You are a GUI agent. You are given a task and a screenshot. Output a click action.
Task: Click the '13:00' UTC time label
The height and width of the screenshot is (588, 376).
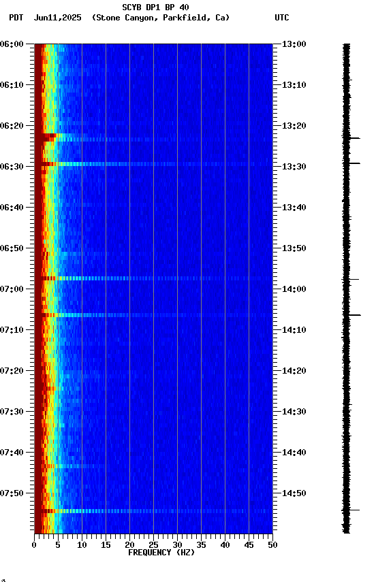(294, 44)
